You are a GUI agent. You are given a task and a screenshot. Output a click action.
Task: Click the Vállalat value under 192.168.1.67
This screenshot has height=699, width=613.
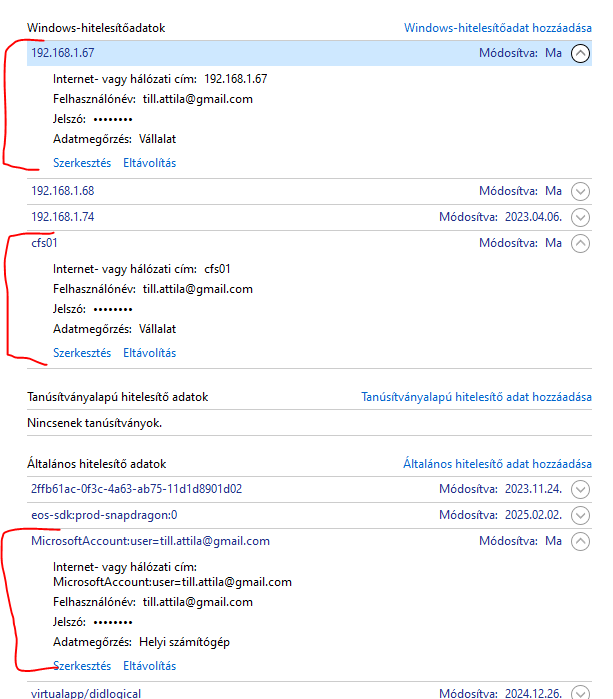pyautogui.click(x=157, y=139)
